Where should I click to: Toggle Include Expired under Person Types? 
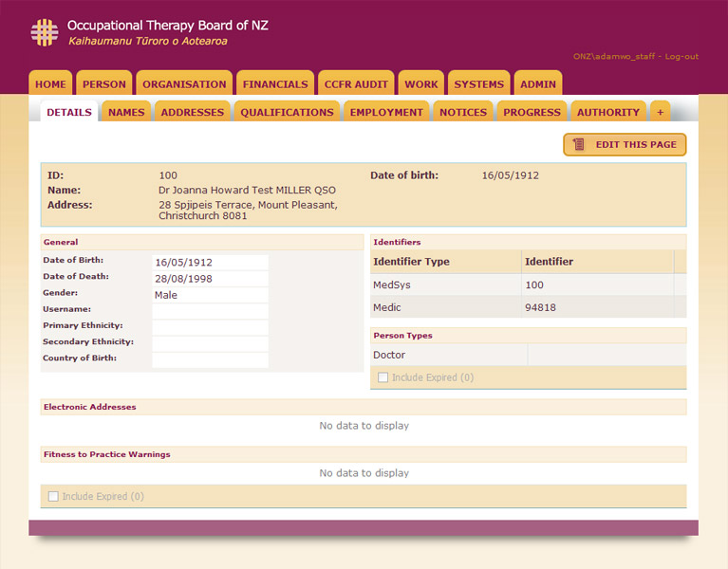tap(383, 377)
